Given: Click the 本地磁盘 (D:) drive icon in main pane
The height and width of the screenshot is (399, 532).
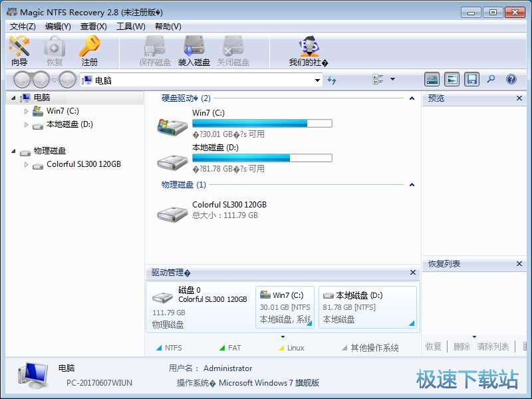Looking at the screenshot, I should tap(172, 162).
